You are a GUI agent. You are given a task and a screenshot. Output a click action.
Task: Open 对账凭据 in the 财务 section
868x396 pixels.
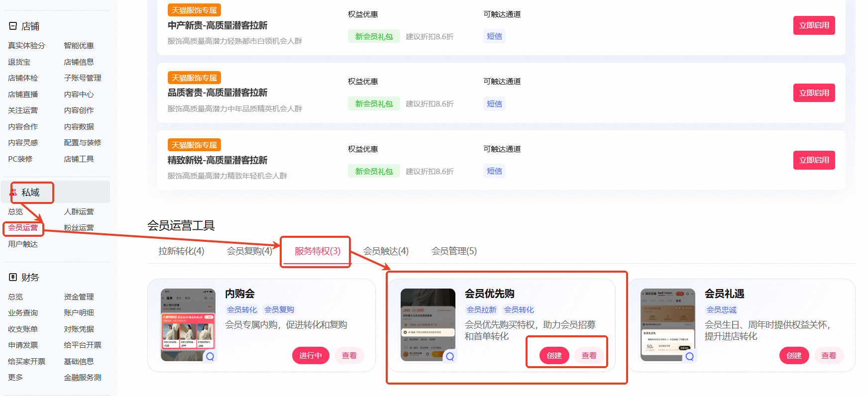tap(79, 329)
